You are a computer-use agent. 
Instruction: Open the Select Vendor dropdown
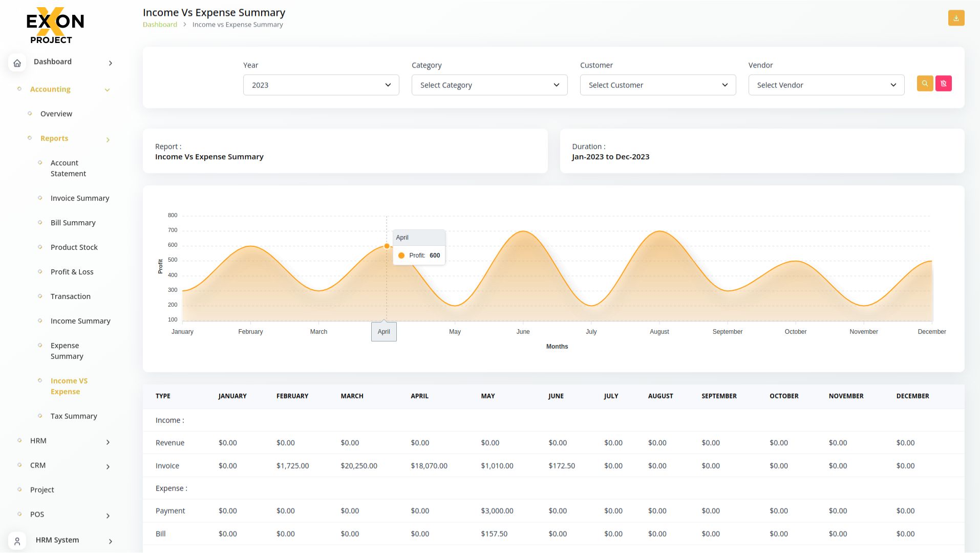826,85
